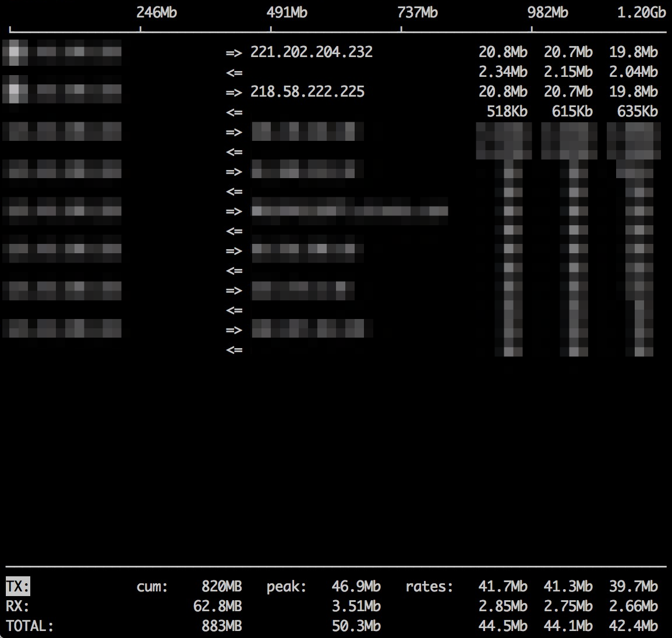Click the 2.85Mb RX rate

tap(503, 607)
